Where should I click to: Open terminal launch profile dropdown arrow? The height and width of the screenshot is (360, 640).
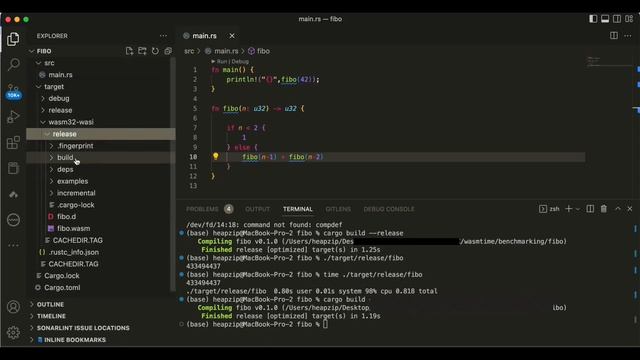tap(578, 209)
